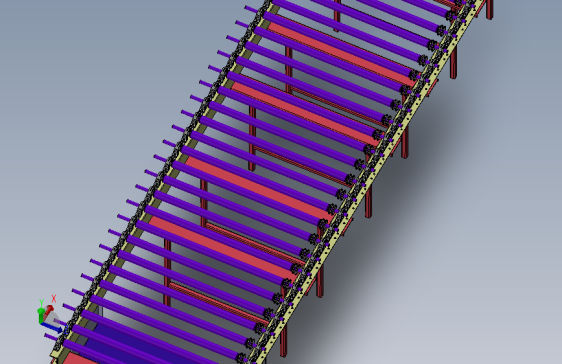562x364 pixels.
Task: Click the green Y axis of the orientation triad
Action: [x=41, y=315]
